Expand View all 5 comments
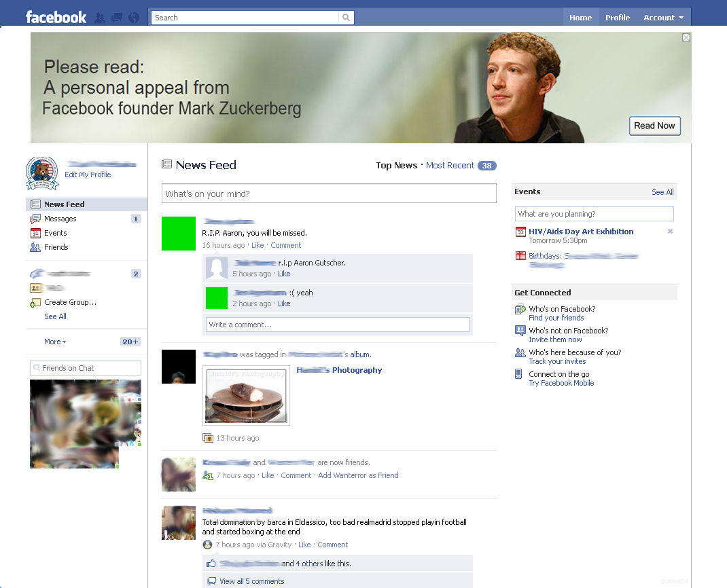727x588 pixels. 251,581
